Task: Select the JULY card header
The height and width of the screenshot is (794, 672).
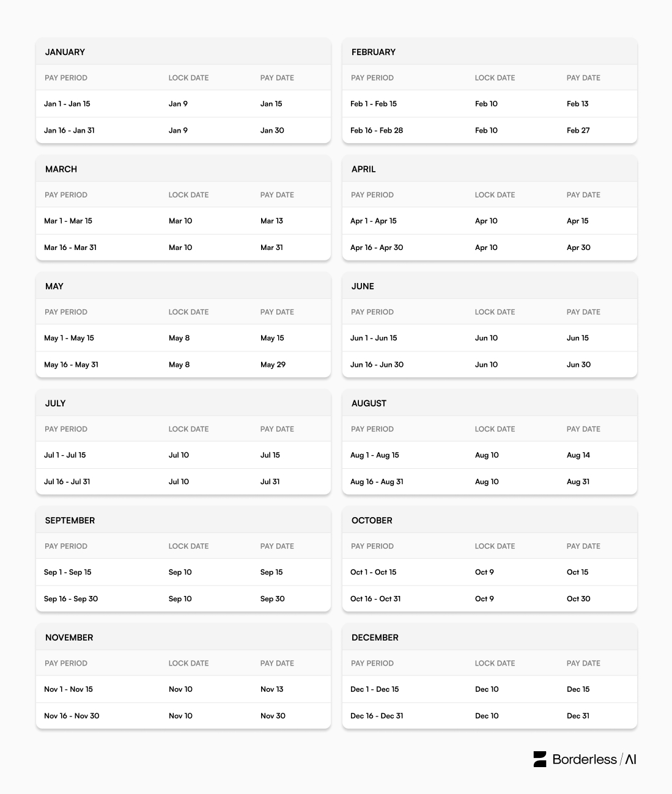Action: pyautogui.click(x=183, y=403)
